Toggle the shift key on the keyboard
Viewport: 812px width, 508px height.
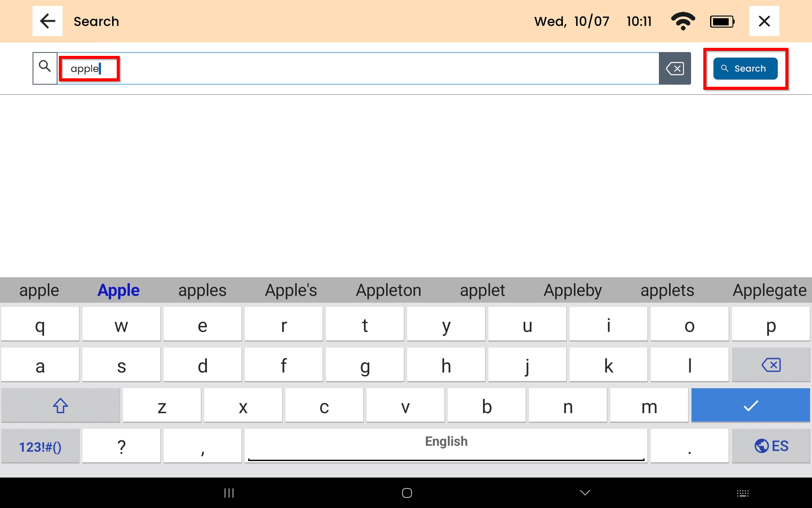tap(60, 406)
